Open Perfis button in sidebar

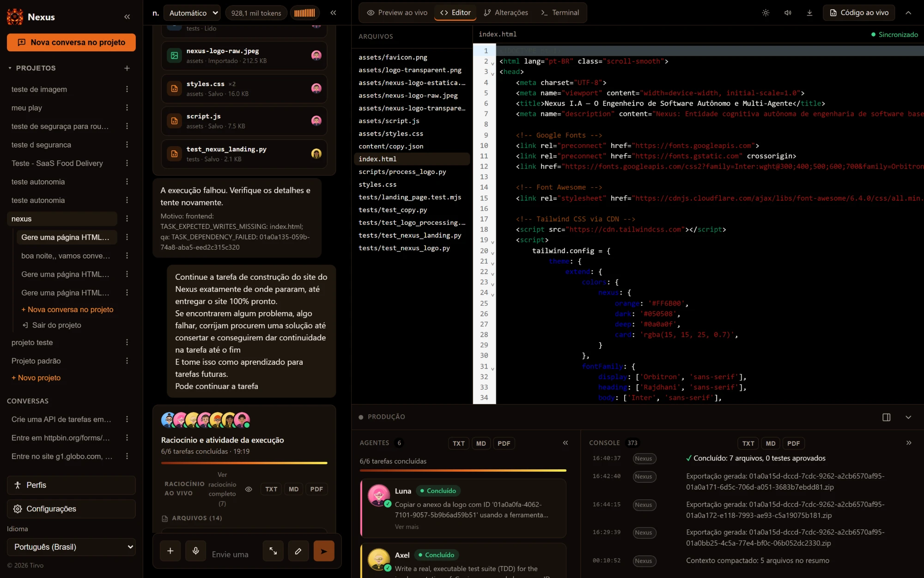(x=71, y=485)
